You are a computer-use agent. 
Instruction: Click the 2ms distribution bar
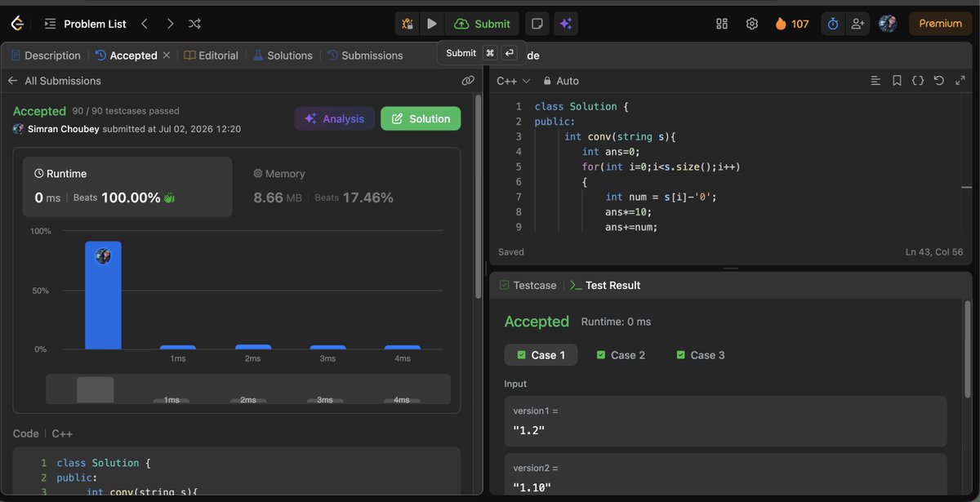click(x=253, y=347)
